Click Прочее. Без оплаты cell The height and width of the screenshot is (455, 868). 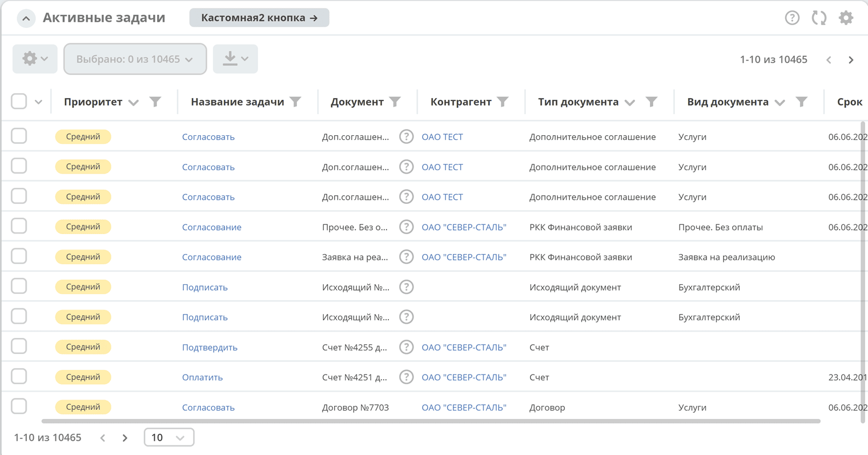click(x=720, y=227)
